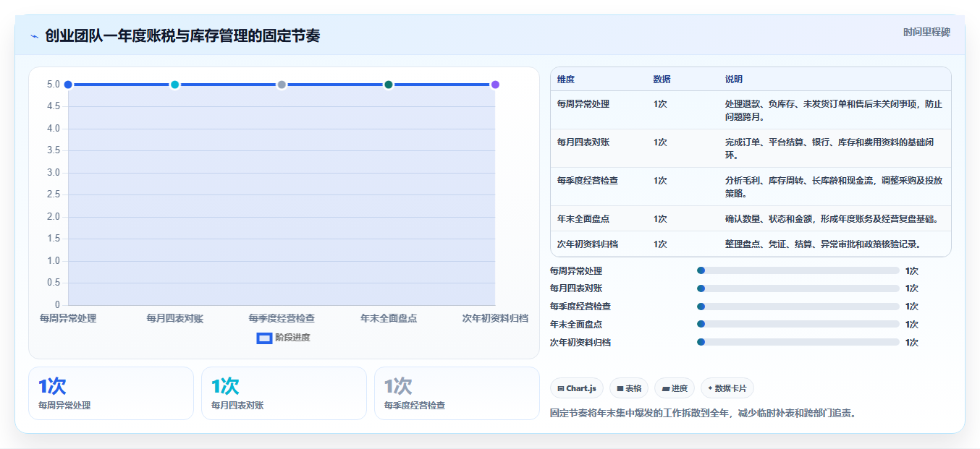The height and width of the screenshot is (449, 980).
Task: Click the 表格 tag pill
Action: coord(629,388)
